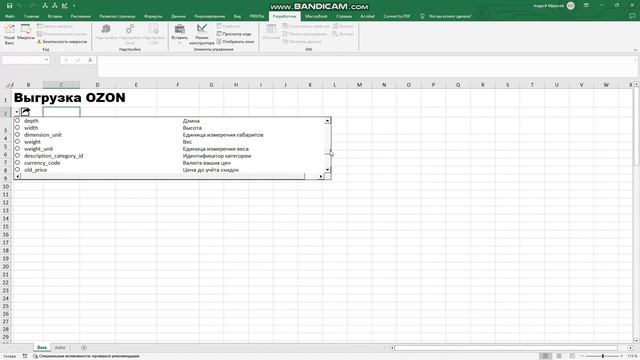Image resolution: width=640 pixels, height=360 pixels.
Task: Toggle Режим конструктора (Design Mode)
Action: click(202, 34)
